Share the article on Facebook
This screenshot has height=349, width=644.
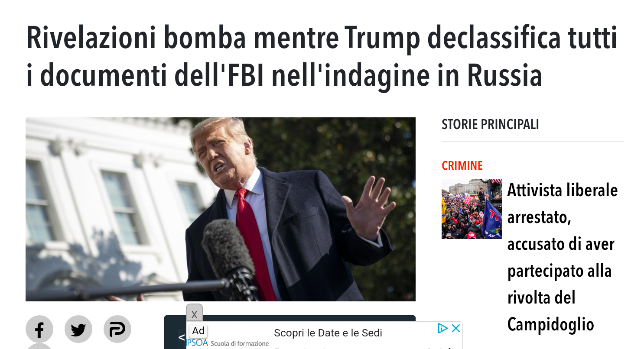tap(39, 330)
